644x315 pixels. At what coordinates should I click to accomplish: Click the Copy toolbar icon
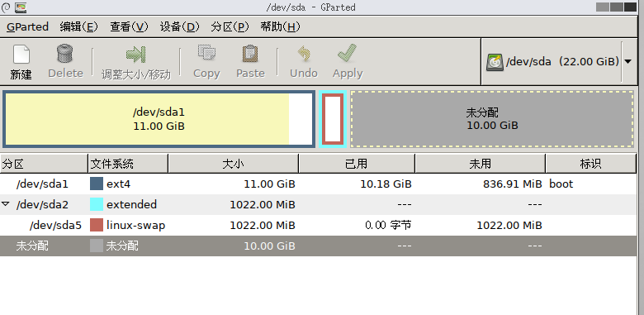tap(206, 54)
